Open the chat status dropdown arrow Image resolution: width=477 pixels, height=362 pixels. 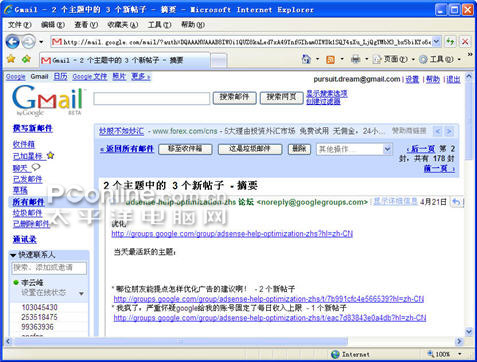pos(81,294)
